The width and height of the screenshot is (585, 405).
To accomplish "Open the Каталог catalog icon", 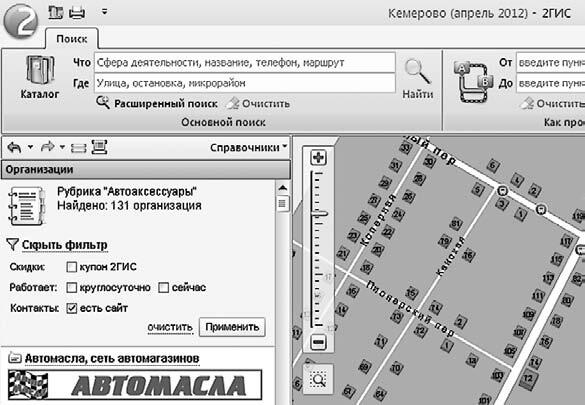I will 40,70.
